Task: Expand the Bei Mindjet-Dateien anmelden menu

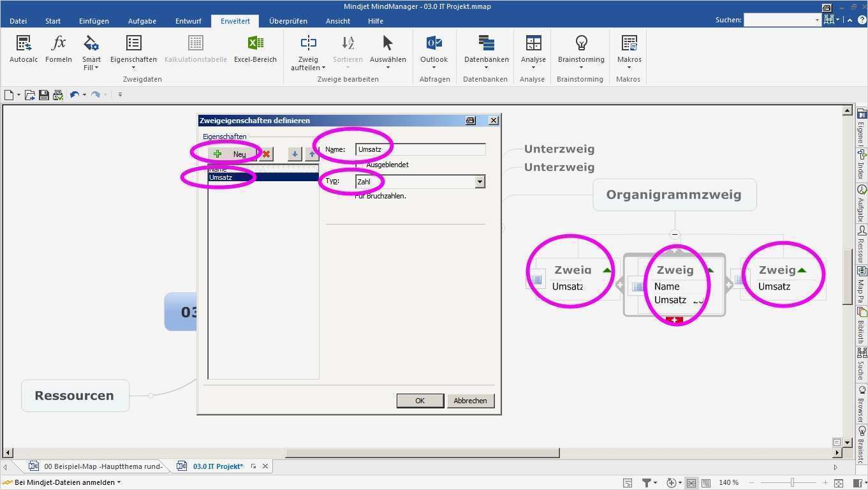Action: 119,482
